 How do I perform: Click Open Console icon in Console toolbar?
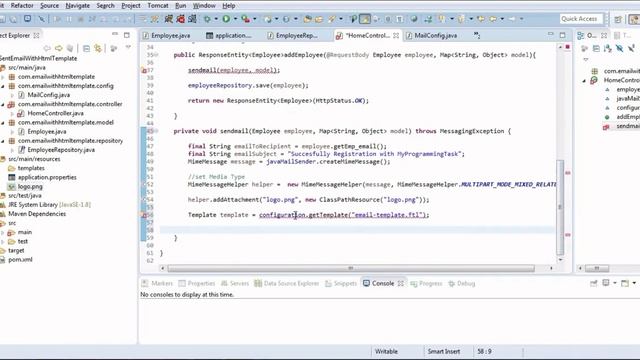(x=625, y=283)
